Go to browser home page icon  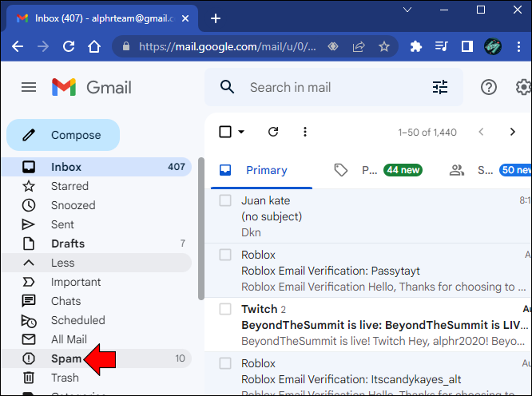coord(94,46)
